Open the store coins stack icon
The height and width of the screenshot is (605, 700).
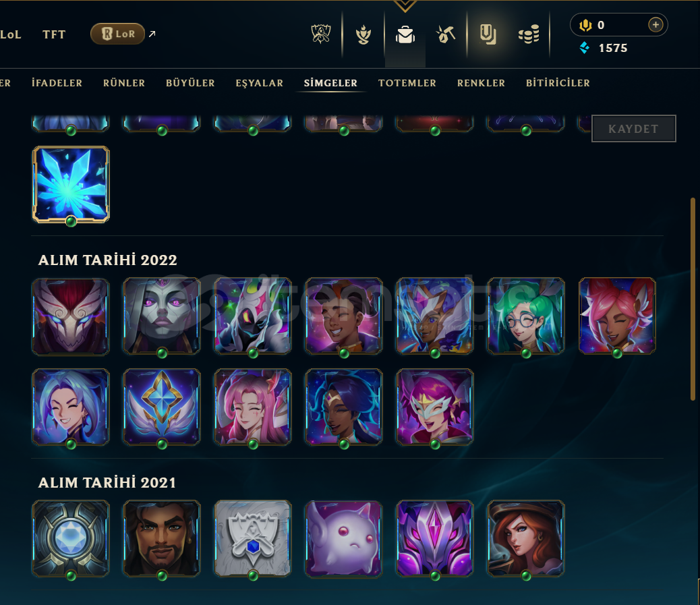click(x=529, y=34)
